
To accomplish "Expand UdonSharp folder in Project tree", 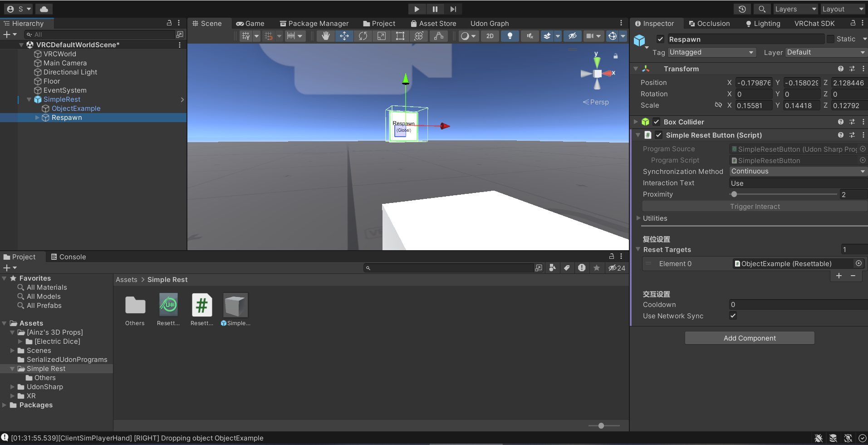I will (13, 387).
